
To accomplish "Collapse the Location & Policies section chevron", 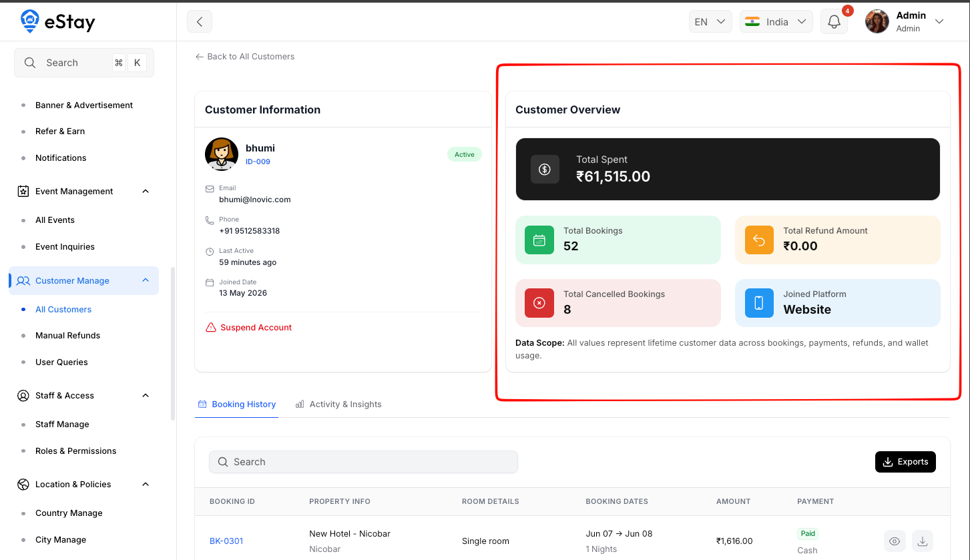I will 146,485.
